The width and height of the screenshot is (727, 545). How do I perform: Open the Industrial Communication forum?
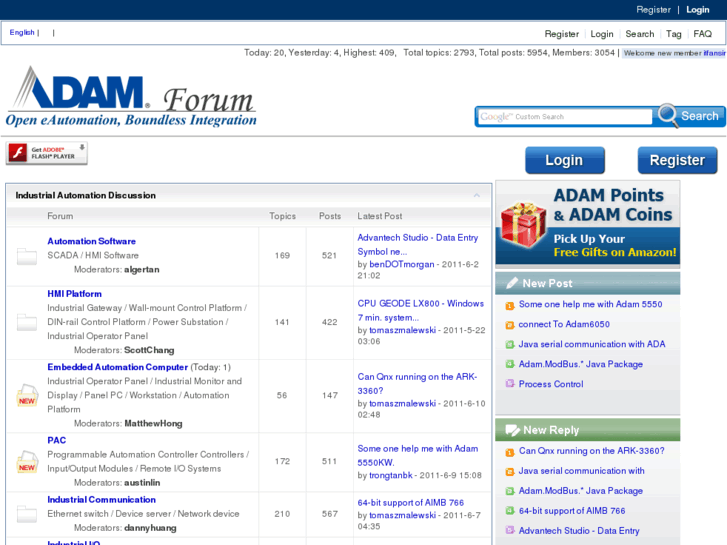point(102,500)
